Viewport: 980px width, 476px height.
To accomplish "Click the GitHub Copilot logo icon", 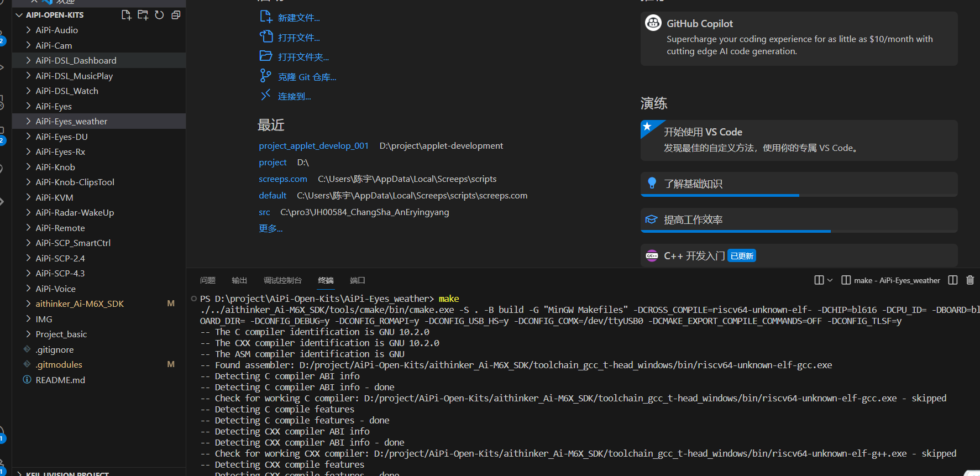I will click(x=653, y=23).
